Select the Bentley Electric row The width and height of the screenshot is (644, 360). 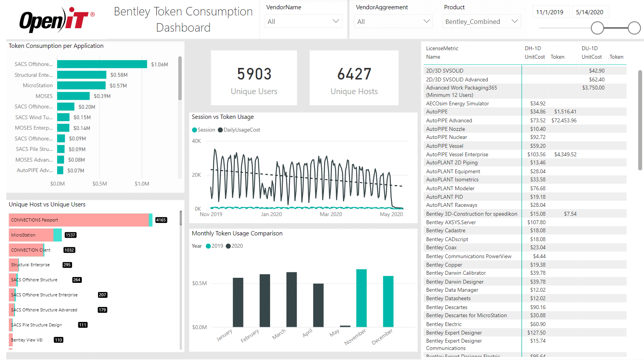pos(526,324)
